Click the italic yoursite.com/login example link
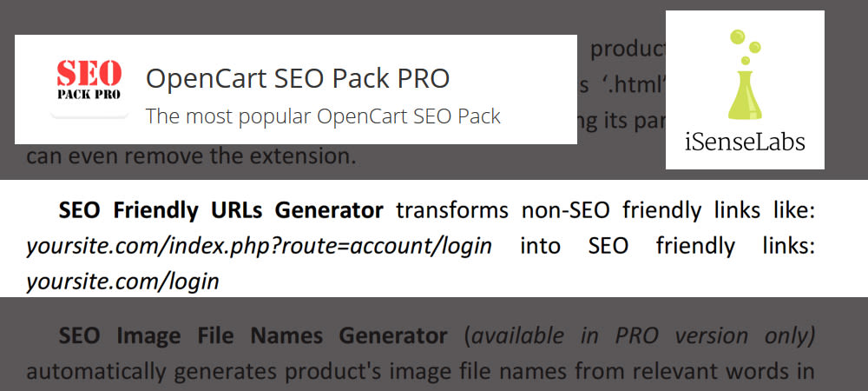Image resolution: width=868 pixels, height=391 pixels. (123, 282)
